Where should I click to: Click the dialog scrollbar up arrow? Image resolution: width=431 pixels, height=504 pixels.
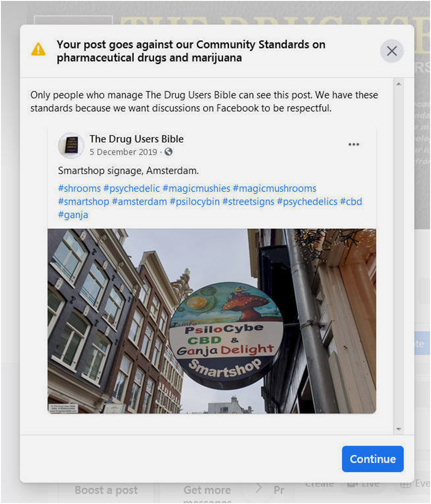[399, 84]
